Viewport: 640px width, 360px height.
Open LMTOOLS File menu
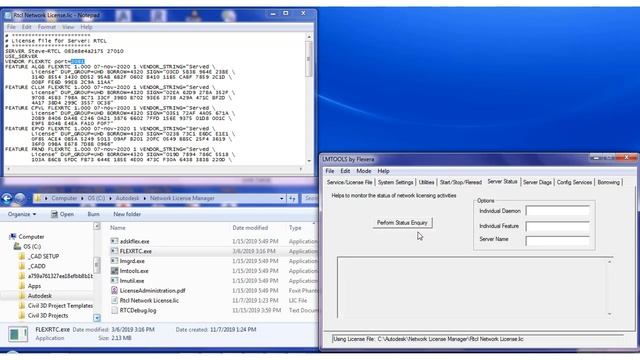(330, 171)
